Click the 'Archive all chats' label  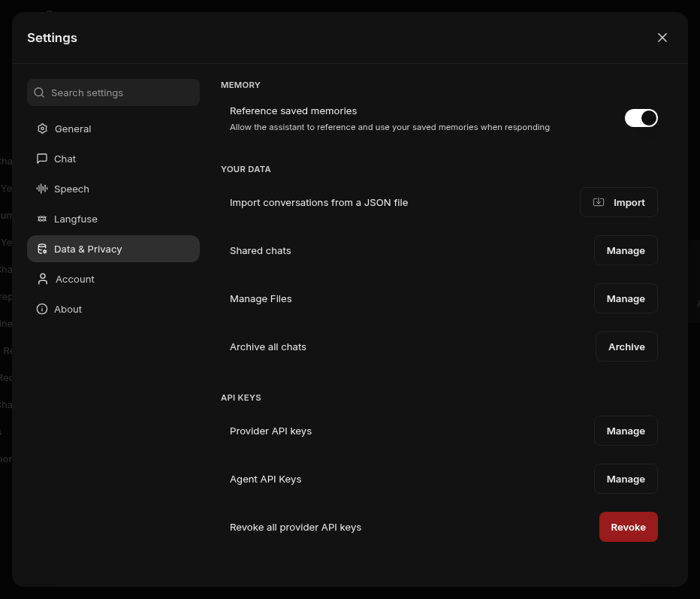click(268, 347)
